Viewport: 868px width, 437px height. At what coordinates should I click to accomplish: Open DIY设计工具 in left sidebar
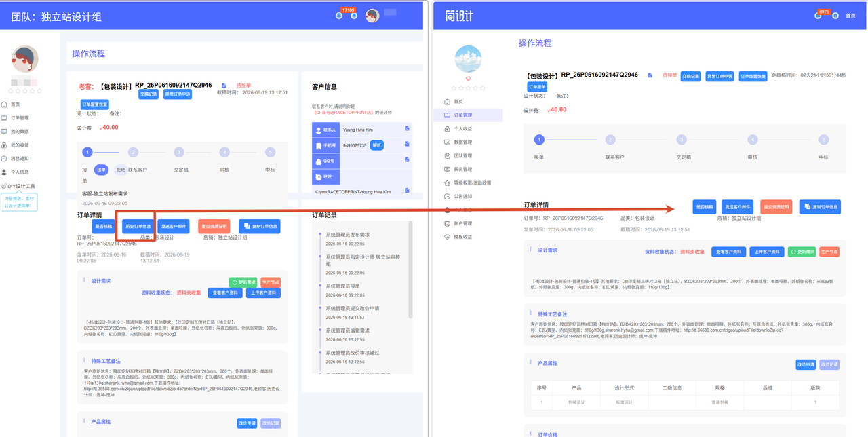click(x=18, y=186)
